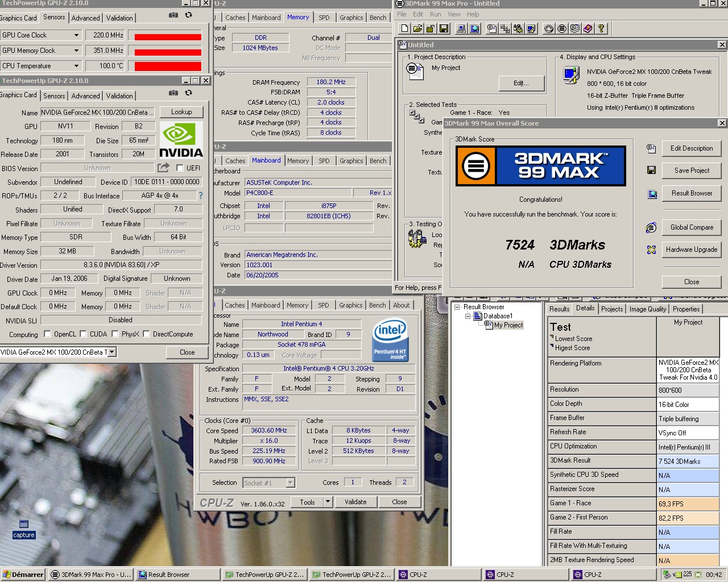This screenshot has height=582, width=728.
Task: Switch to 3DMark 99 Max Pro taskbar button
Action: coord(91,575)
